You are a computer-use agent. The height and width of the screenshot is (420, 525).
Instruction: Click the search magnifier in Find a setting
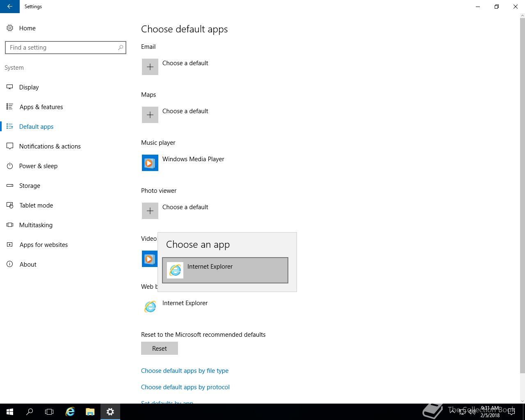(x=120, y=48)
